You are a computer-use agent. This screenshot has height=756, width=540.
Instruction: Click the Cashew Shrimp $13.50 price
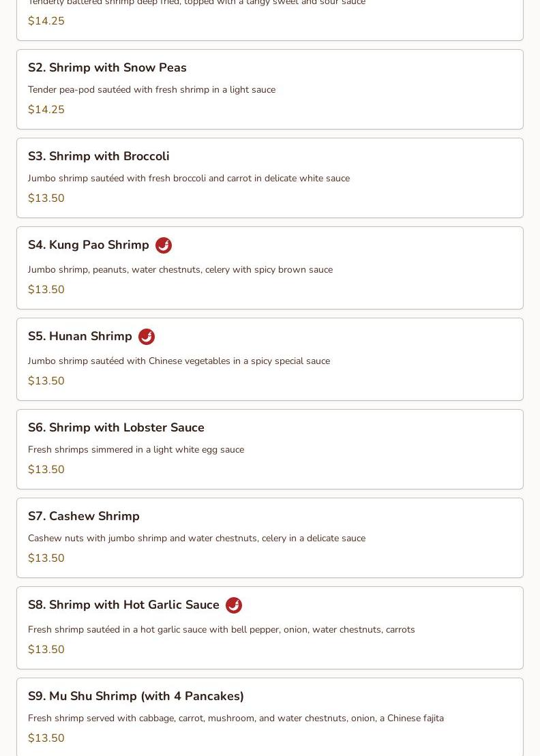coord(46,558)
